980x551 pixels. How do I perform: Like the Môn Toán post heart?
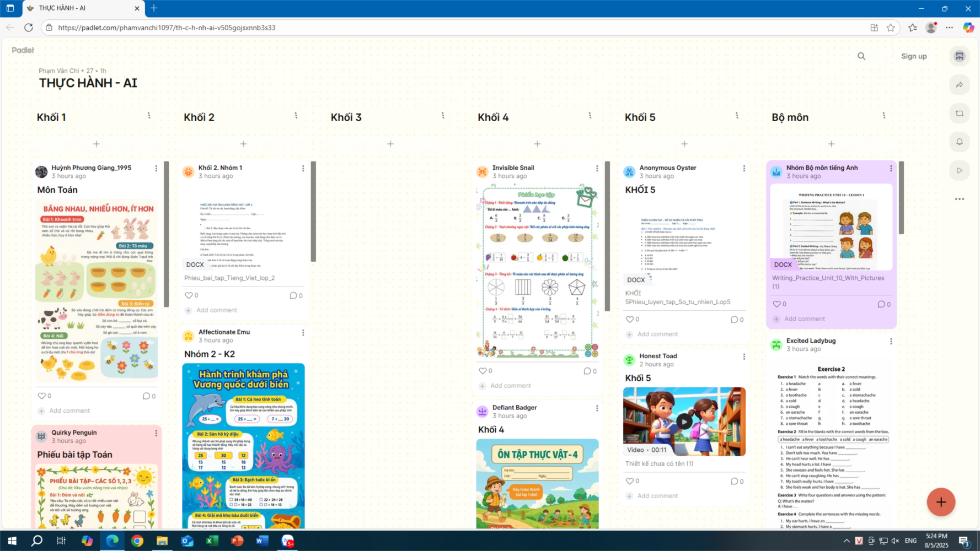[x=42, y=396]
